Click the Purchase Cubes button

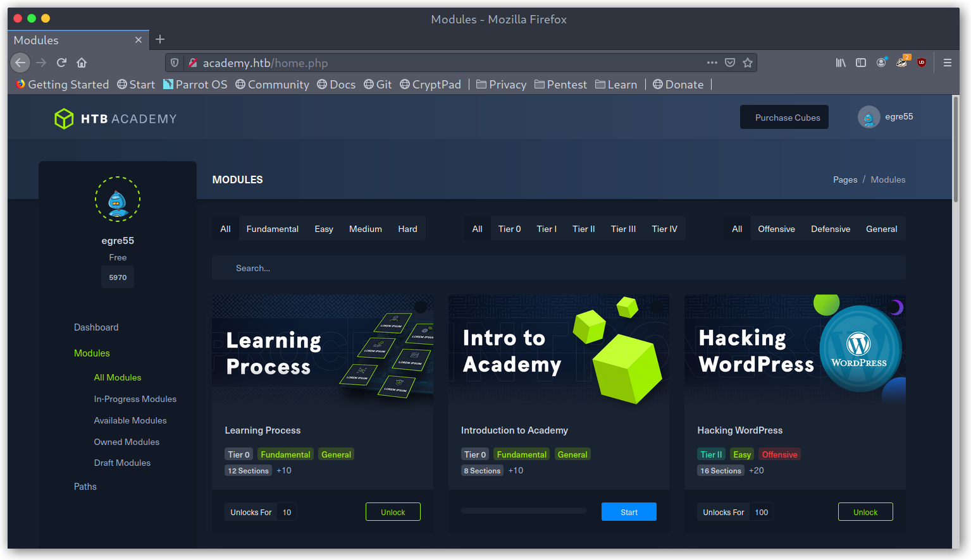784,117
